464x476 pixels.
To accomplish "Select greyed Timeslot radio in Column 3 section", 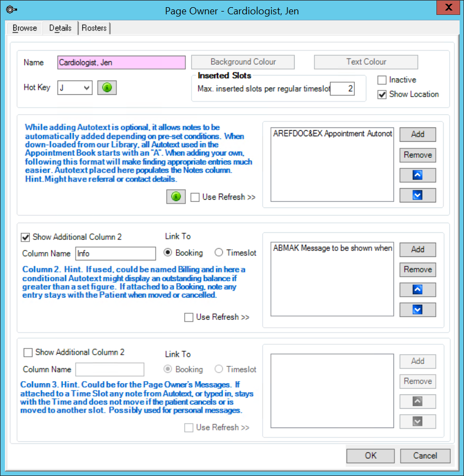I will 218,369.
